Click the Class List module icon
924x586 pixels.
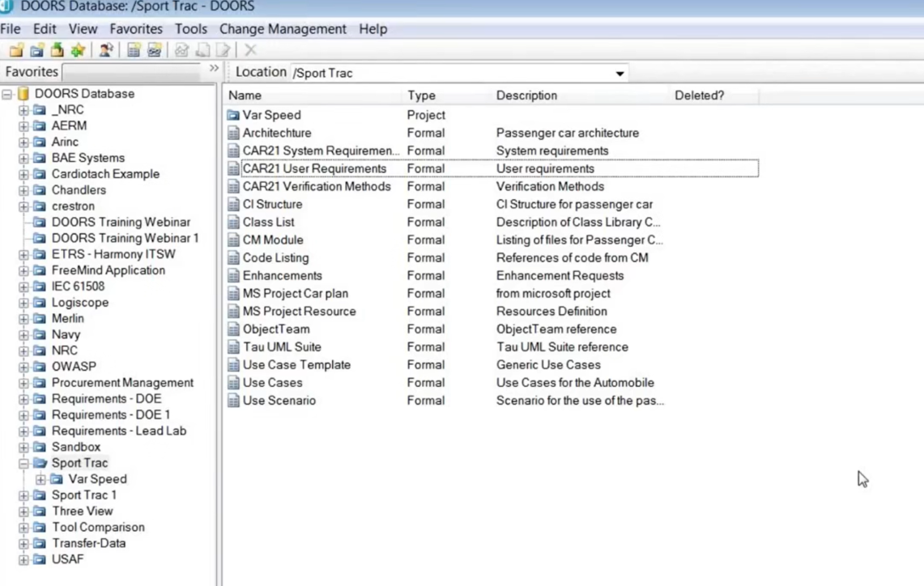(233, 222)
